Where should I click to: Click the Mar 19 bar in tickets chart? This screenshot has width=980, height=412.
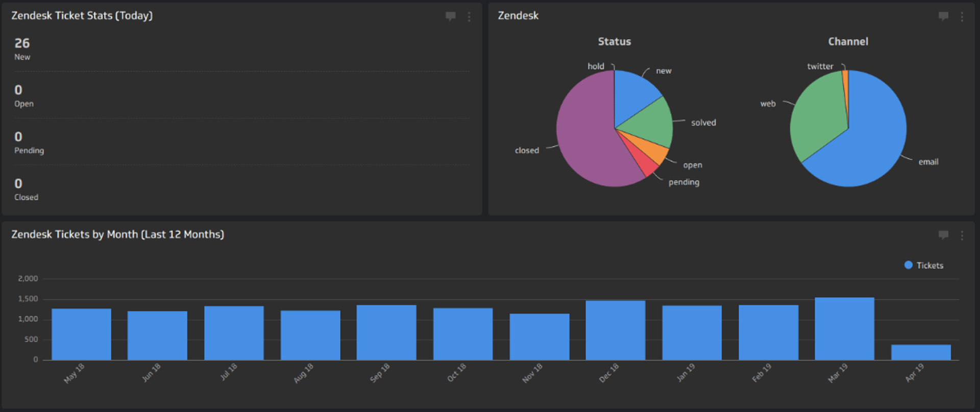[844, 329]
